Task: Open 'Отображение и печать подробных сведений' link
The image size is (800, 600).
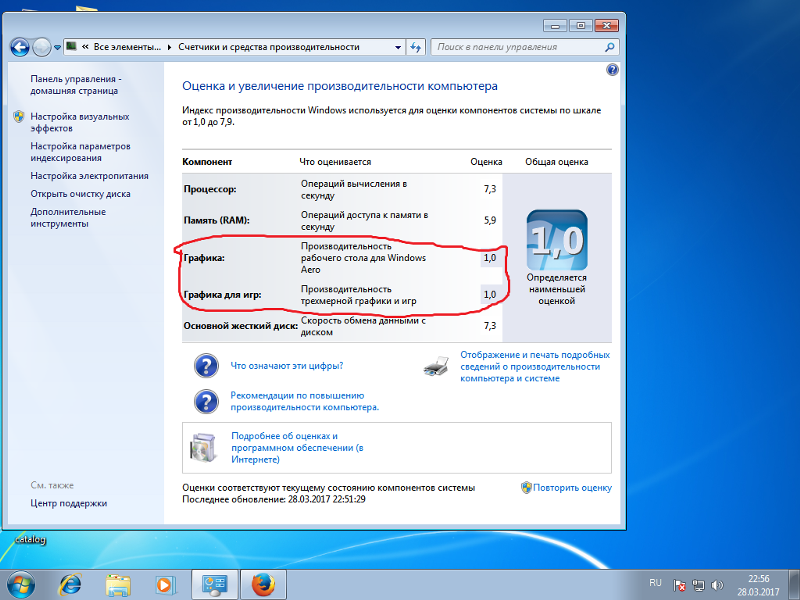Action: (x=535, y=366)
